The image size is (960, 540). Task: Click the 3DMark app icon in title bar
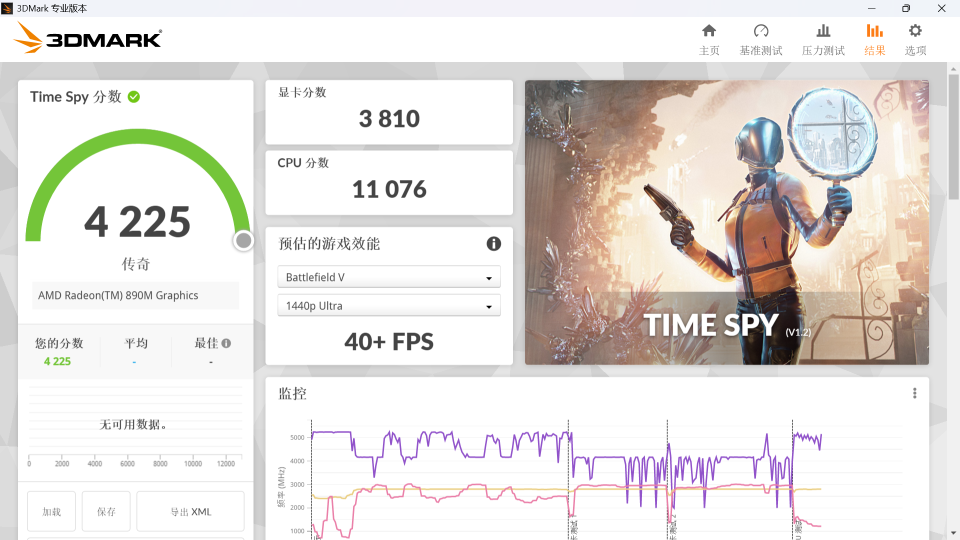(x=7, y=8)
